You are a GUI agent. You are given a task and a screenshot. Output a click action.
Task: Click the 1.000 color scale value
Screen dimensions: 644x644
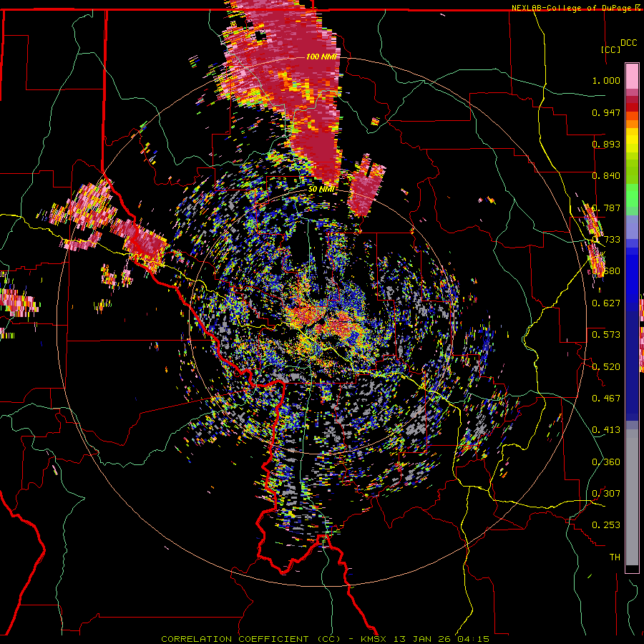click(606, 80)
